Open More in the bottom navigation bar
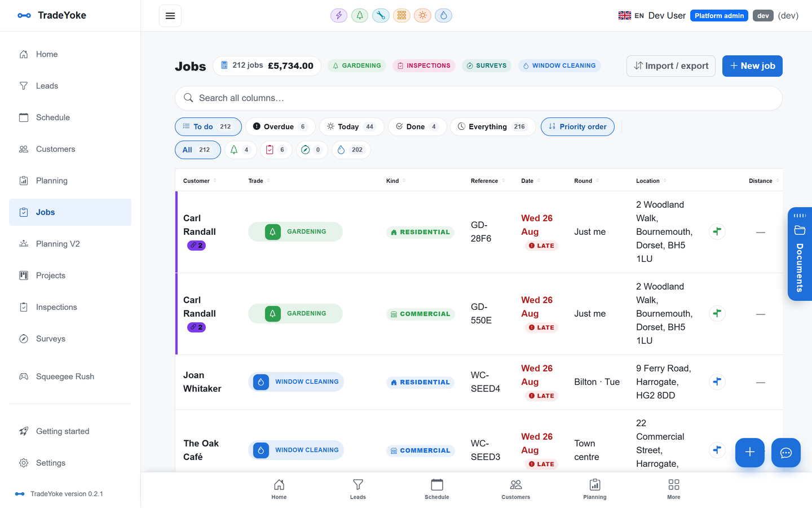 pos(674,489)
